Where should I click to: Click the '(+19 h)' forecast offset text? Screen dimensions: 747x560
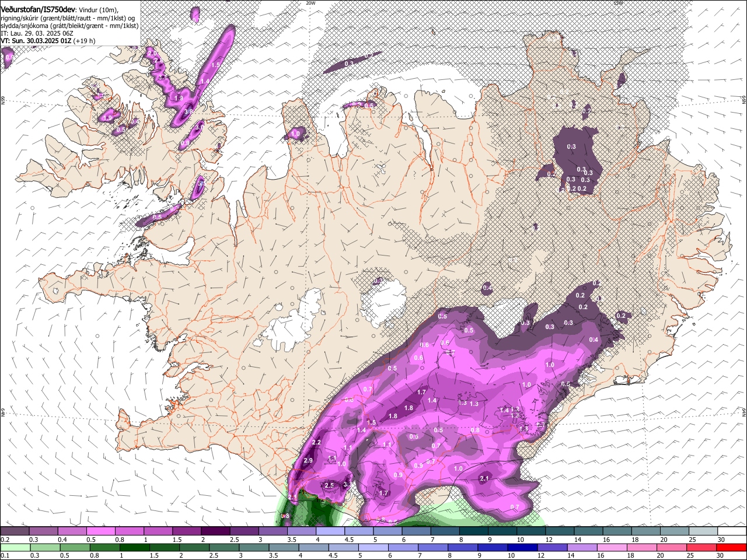83,41
